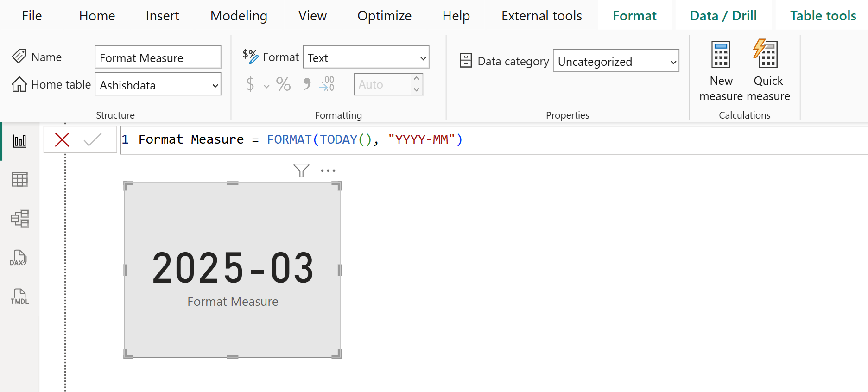Toggle the thousands separator comma

(306, 84)
